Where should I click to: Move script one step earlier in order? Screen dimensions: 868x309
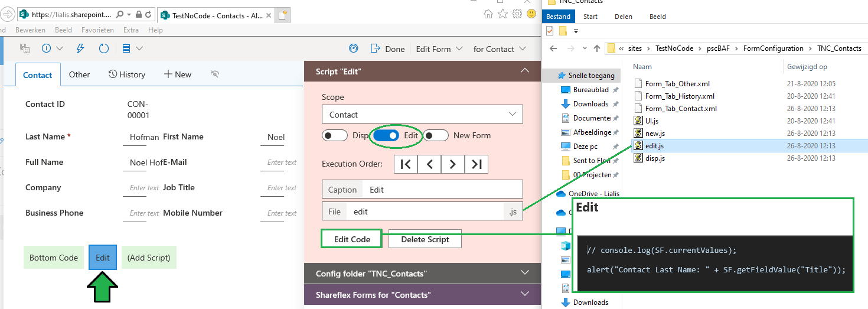429,164
